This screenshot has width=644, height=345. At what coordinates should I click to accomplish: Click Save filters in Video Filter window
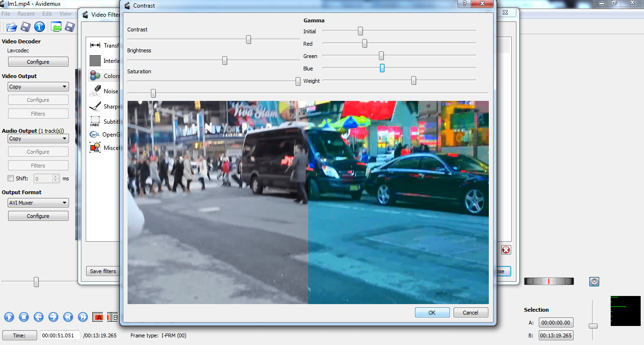(103, 271)
